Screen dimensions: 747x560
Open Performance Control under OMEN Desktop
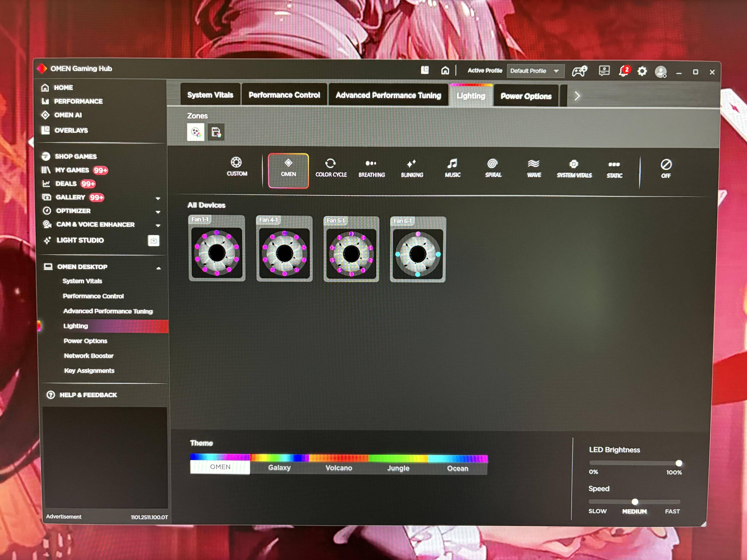(x=93, y=296)
